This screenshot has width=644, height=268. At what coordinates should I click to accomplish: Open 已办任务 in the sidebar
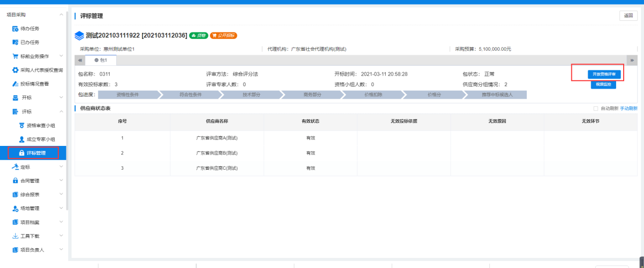pos(29,42)
